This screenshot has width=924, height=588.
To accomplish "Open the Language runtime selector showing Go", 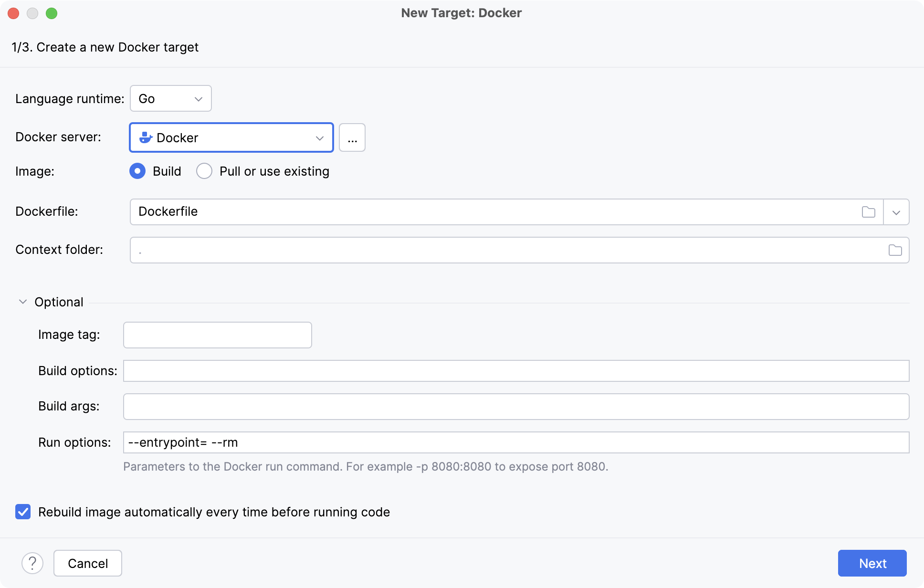I will coord(170,98).
